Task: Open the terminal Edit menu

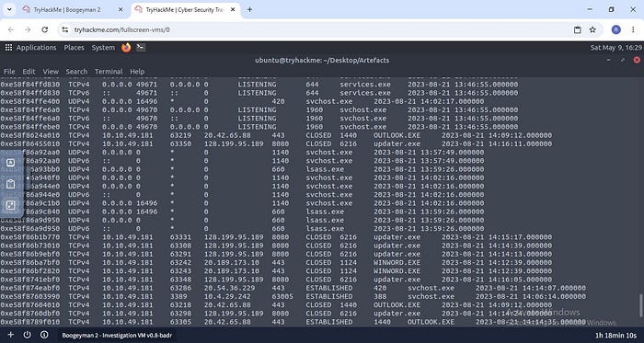Action: tap(29, 72)
